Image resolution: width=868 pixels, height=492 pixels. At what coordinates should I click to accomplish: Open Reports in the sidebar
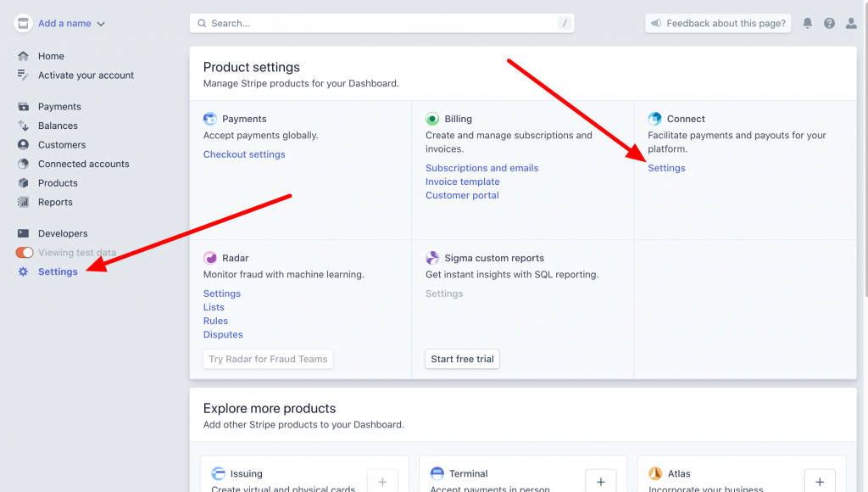(55, 202)
